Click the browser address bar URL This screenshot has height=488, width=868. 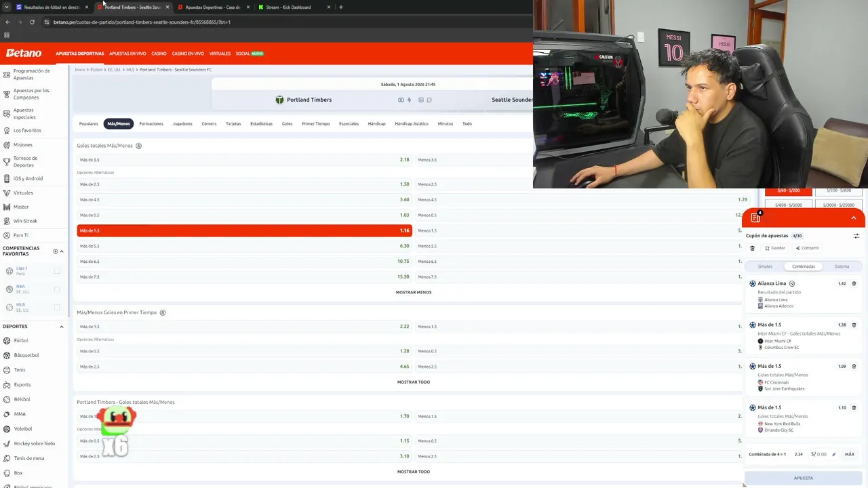142,22
